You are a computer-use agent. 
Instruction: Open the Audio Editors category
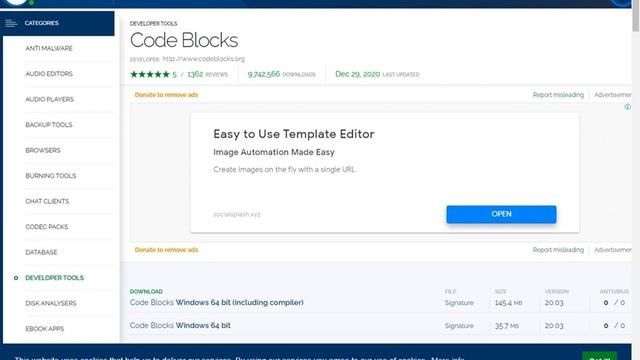pos(49,74)
